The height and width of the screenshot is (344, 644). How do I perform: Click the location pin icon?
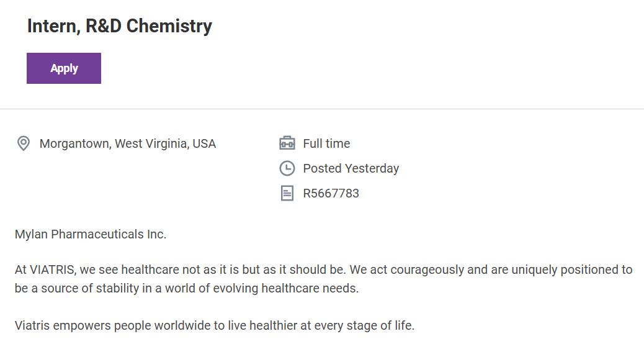point(24,144)
